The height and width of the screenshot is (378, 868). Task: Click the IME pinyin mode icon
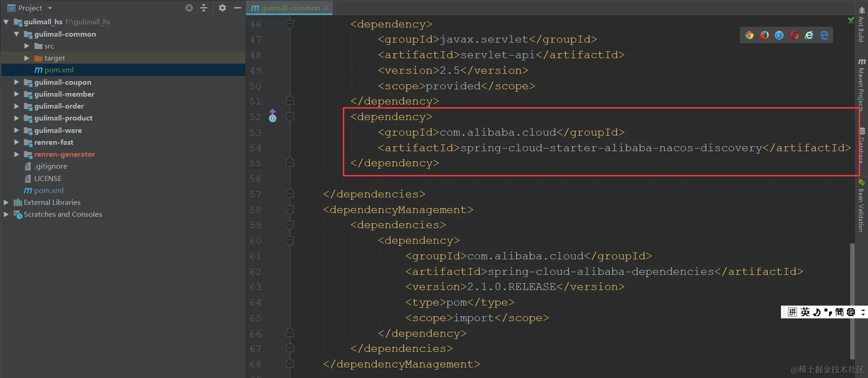point(792,312)
